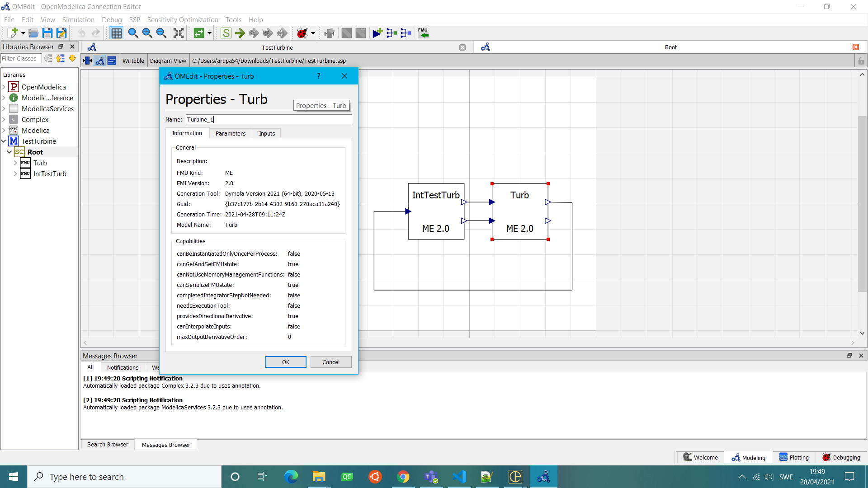The image size is (868, 488).
Task: Click Cancel in the Properties dialog
Action: pos(330,362)
